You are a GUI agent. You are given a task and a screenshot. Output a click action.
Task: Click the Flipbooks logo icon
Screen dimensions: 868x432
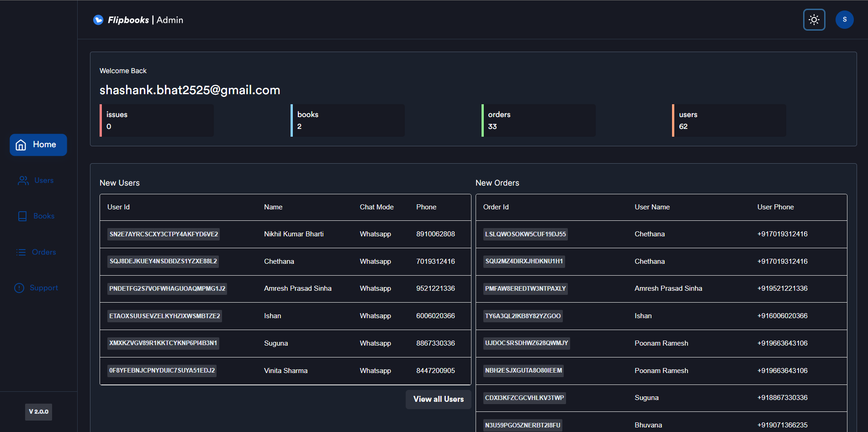click(x=98, y=20)
